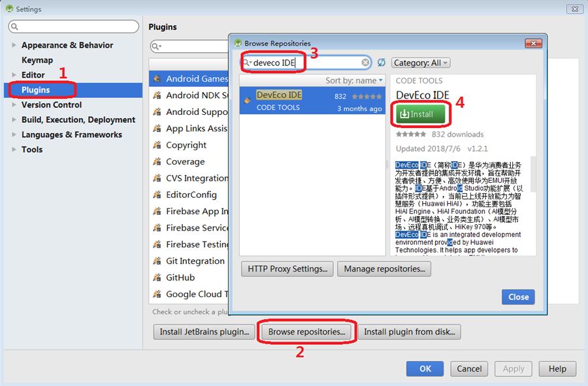Image resolution: width=588 pixels, height=386 pixels.
Task: Open the Category: All dropdown
Action: 421,63
